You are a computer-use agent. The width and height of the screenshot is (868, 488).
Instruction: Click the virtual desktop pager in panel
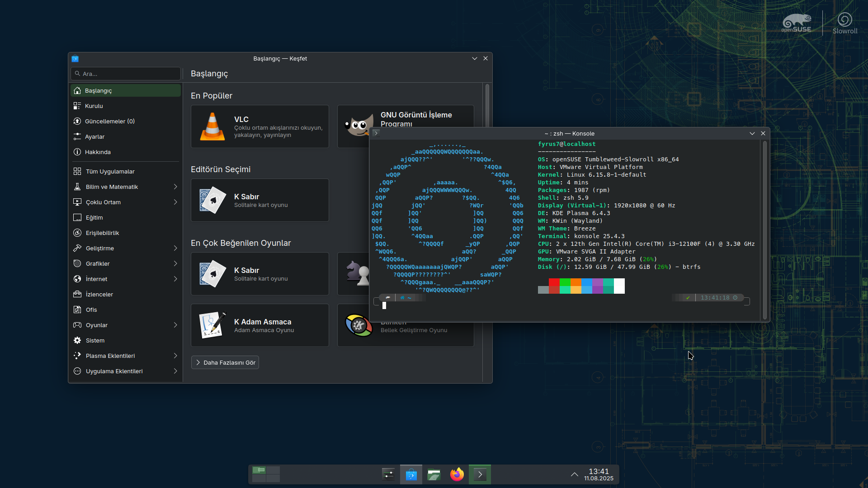tap(266, 474)
